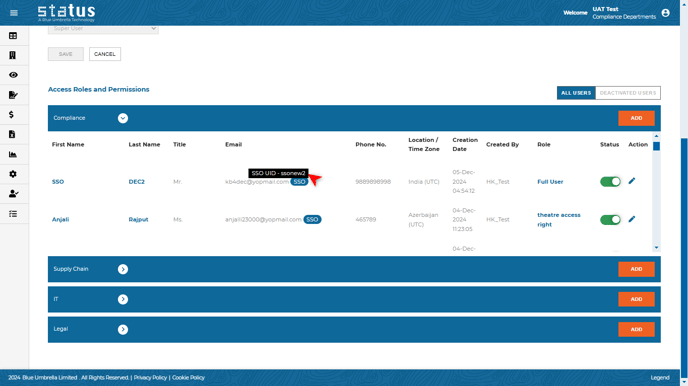Click users table scrollbar down arrow

[656, 248]
